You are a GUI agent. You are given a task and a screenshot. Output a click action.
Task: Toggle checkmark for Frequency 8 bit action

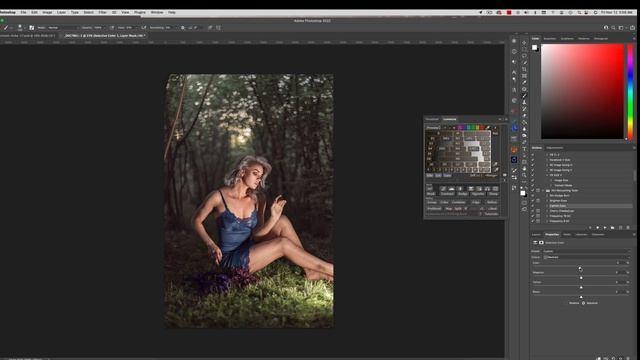533,221
